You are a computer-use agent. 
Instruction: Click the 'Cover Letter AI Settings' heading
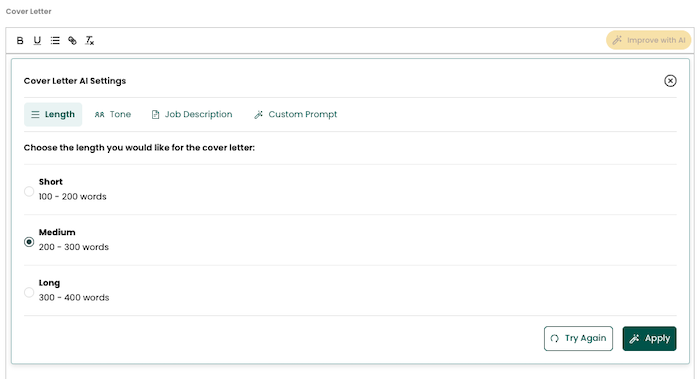coord(75,81)
